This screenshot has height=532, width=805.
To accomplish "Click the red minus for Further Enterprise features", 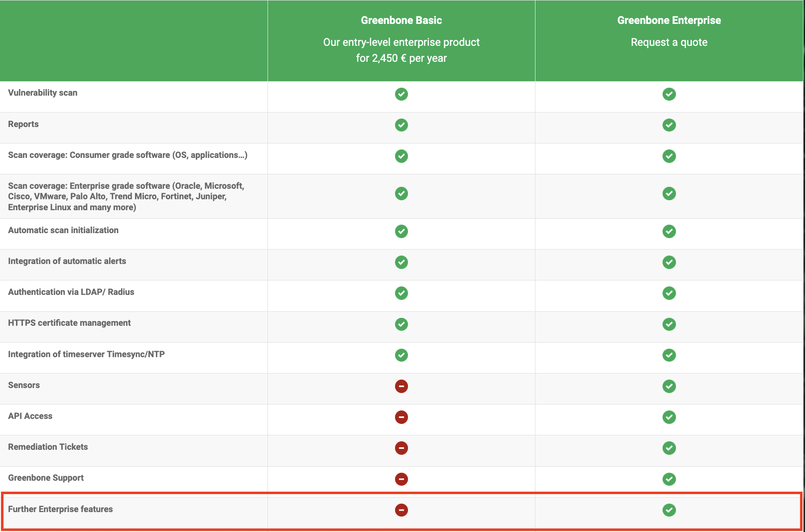I will pos(401,510).
